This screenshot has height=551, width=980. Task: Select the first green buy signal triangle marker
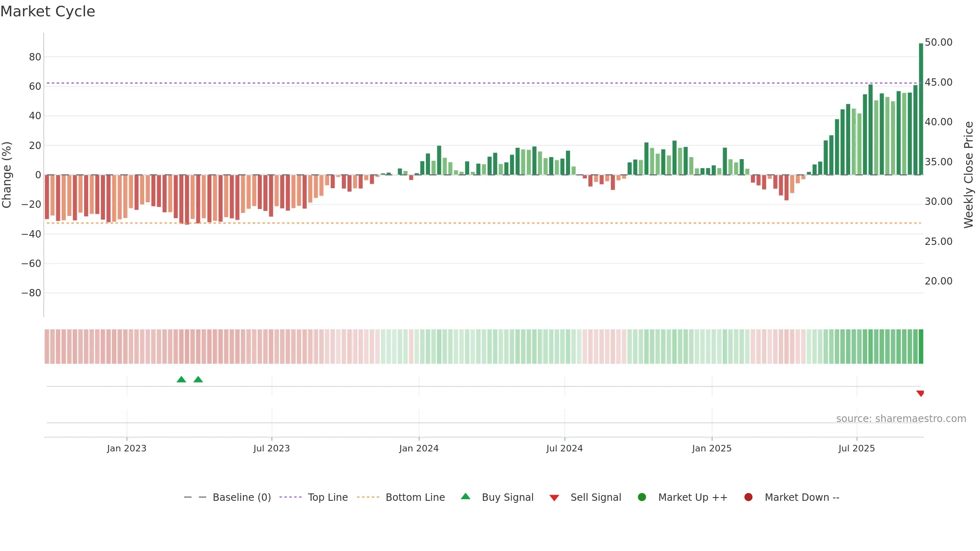click(181, 380)
